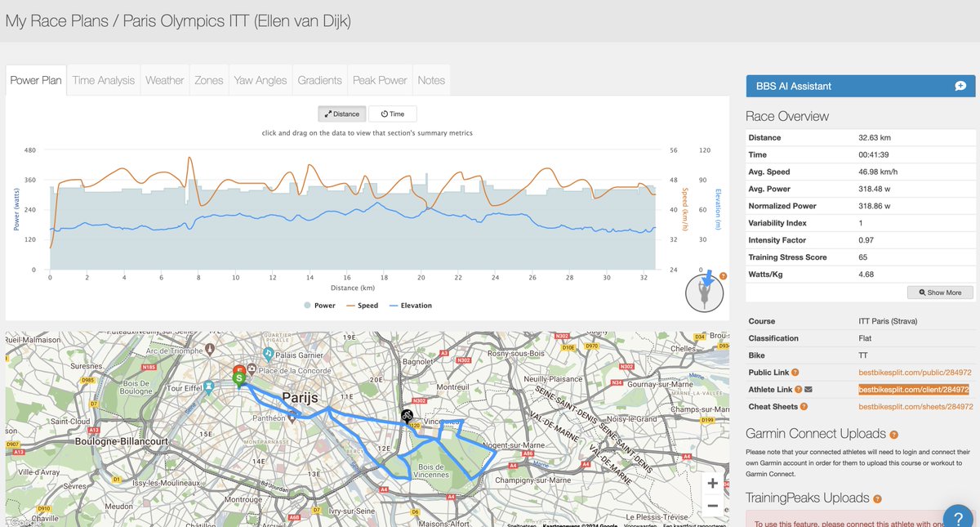Open the Gradients tab
Viewport: 980px width, 527px height.
click(320, 80)
